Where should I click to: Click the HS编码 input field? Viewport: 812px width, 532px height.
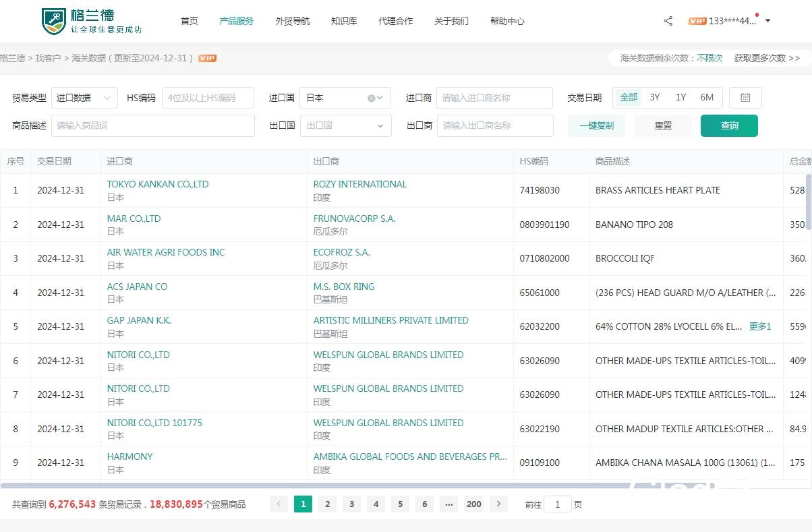208,98
